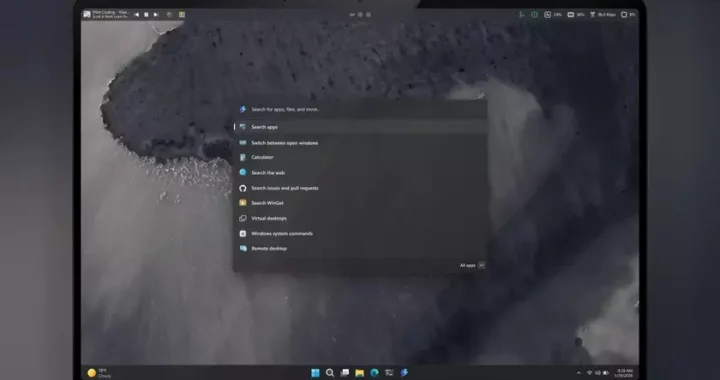
Task: Open the Windows Start menu
Action: [315, 373]
